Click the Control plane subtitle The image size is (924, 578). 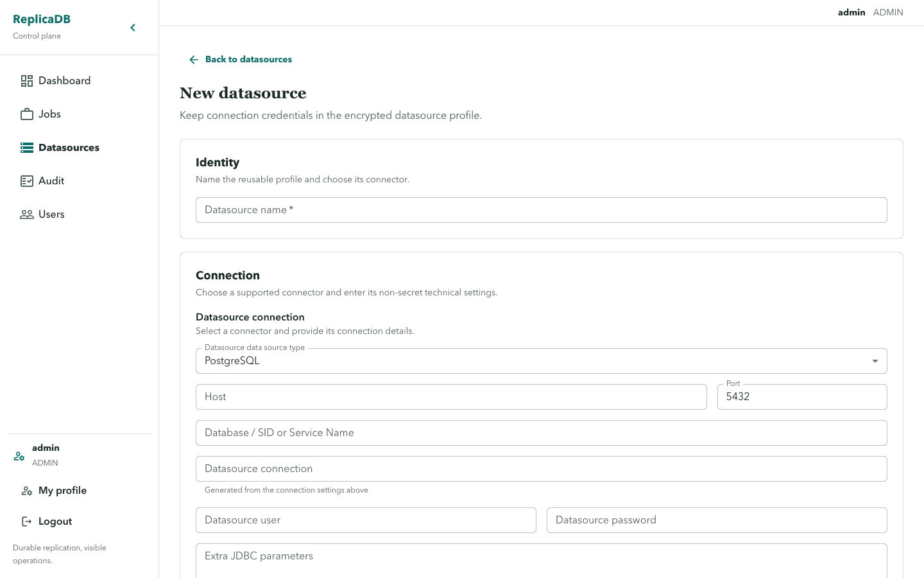pyautogui.click(x=37, y=36)
